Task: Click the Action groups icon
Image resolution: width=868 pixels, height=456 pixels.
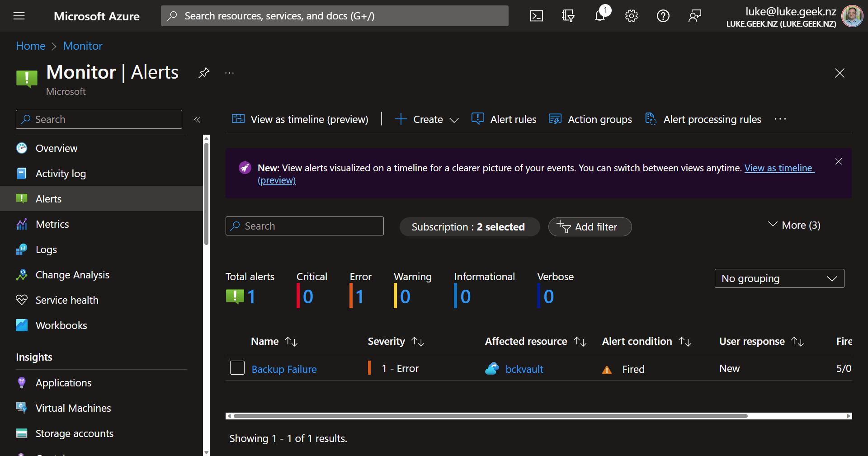Action: [x=555, y=119]
